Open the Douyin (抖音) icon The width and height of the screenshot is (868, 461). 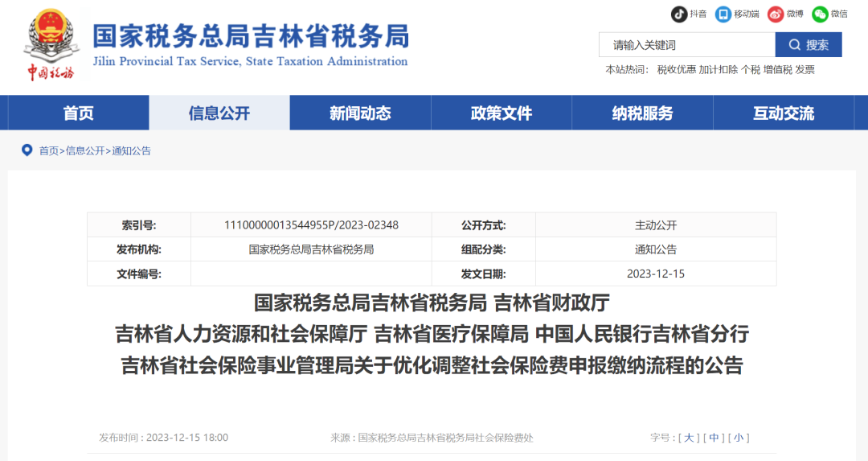[x=679, y=14]
